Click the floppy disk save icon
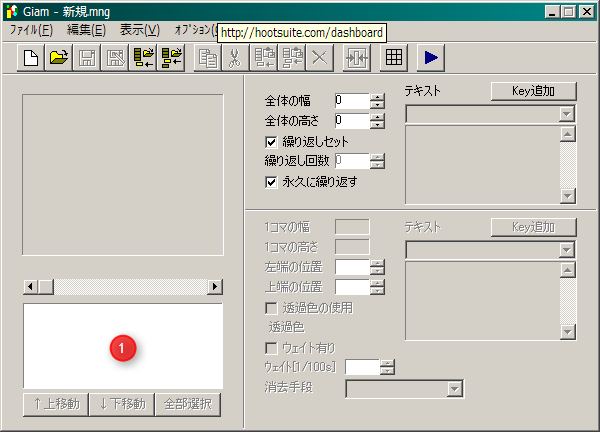Screen dimensions: 600x432 pos(87,58)
